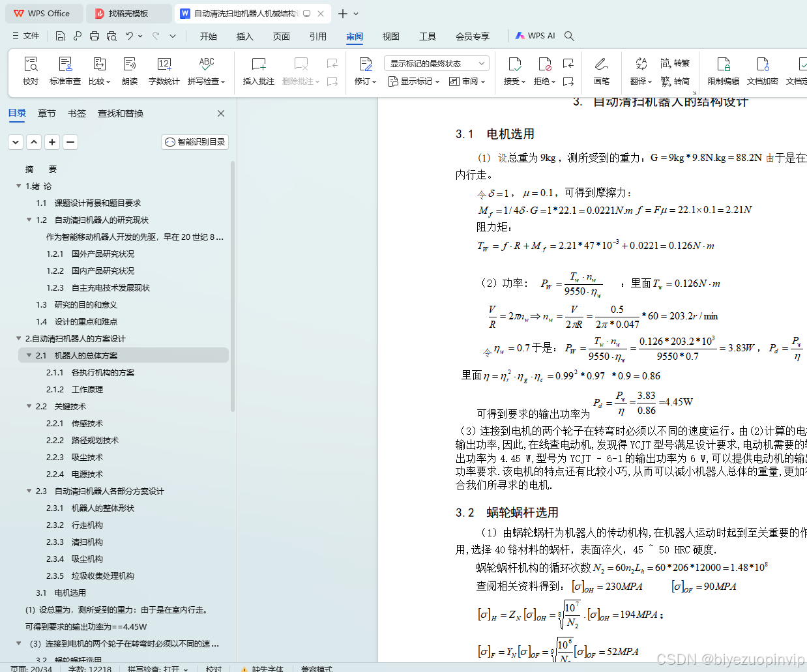Open the 会员专享 ribbon tab
807x672 pixels.
pos(473,36)
